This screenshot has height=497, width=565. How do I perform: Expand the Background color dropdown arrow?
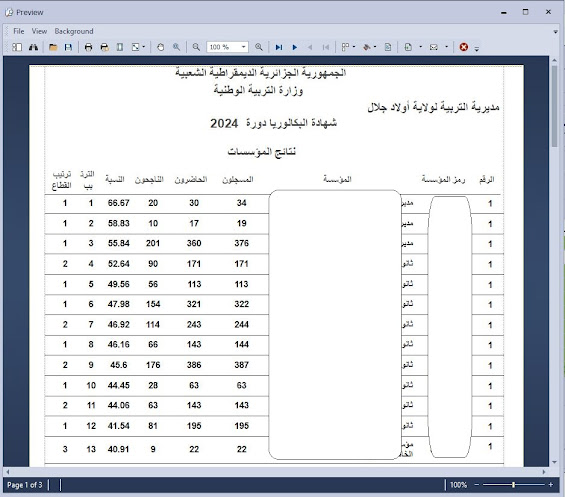pyautogui.click(x=375, y=47)
